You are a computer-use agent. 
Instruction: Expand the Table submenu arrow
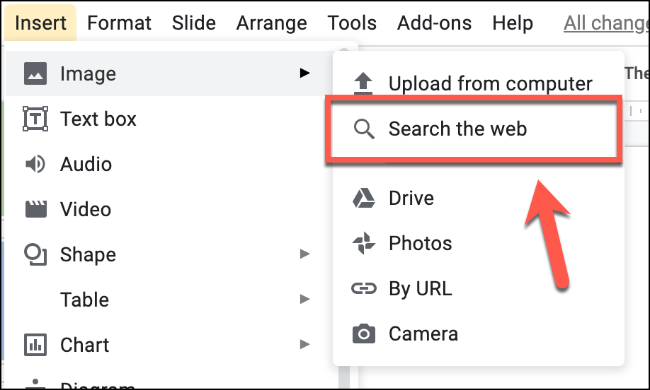[305, 299]
